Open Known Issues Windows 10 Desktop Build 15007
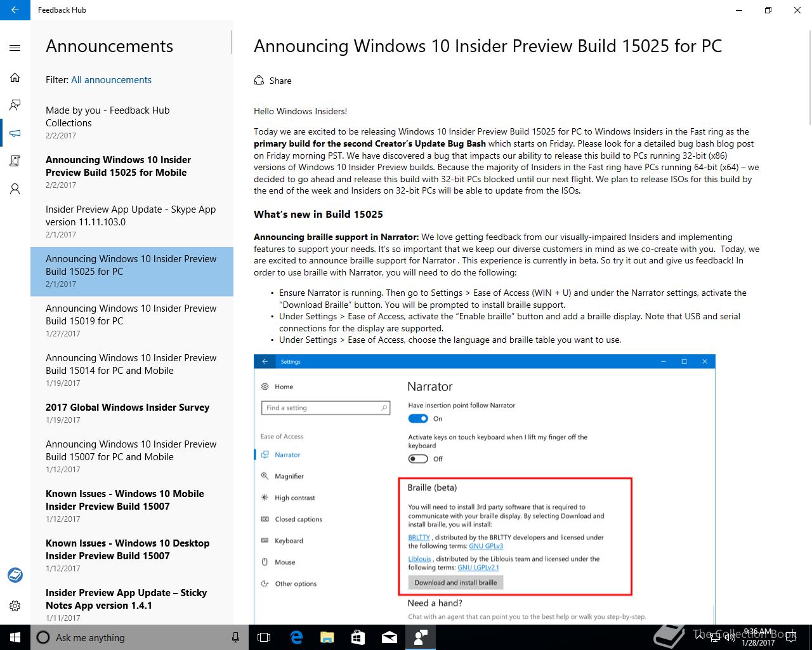The image size is (812, 650). coord(132,555)
